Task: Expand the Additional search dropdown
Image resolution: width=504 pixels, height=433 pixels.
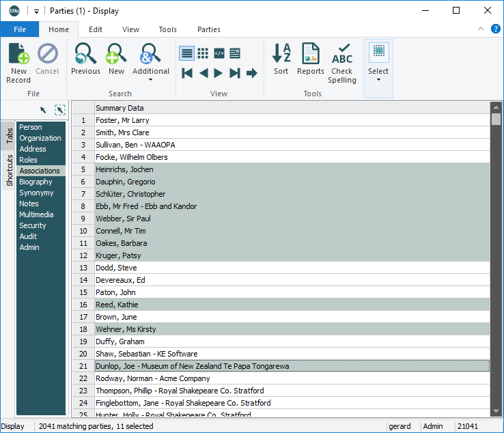Action: [150, 79]
